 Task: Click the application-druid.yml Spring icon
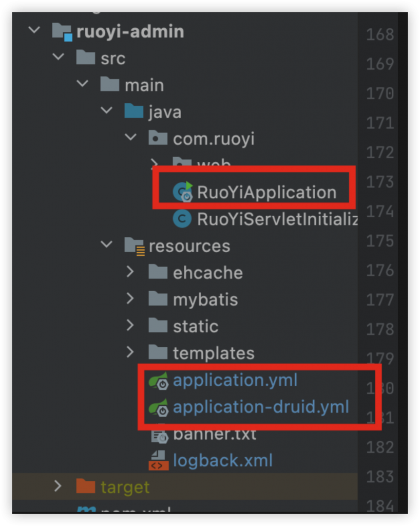159,408
